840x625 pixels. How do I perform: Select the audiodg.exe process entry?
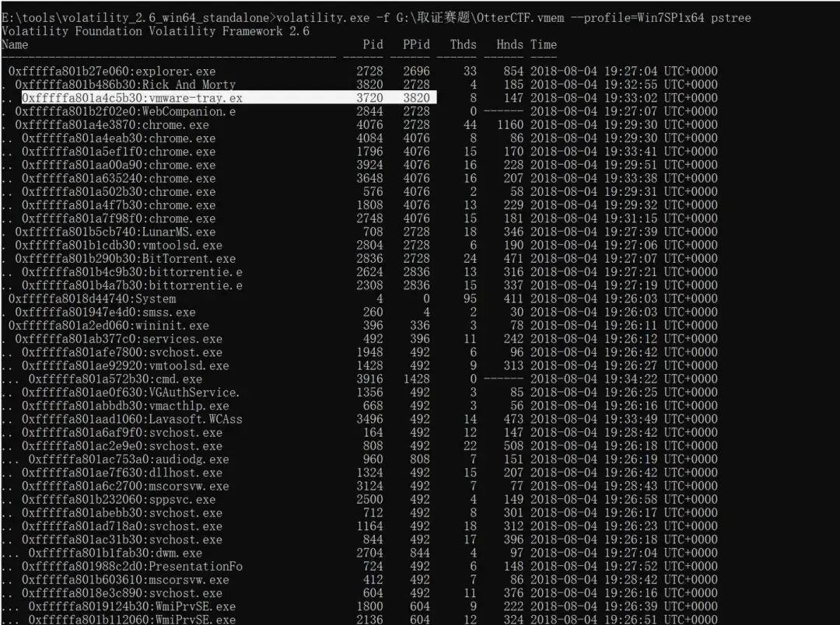(128, 459)
